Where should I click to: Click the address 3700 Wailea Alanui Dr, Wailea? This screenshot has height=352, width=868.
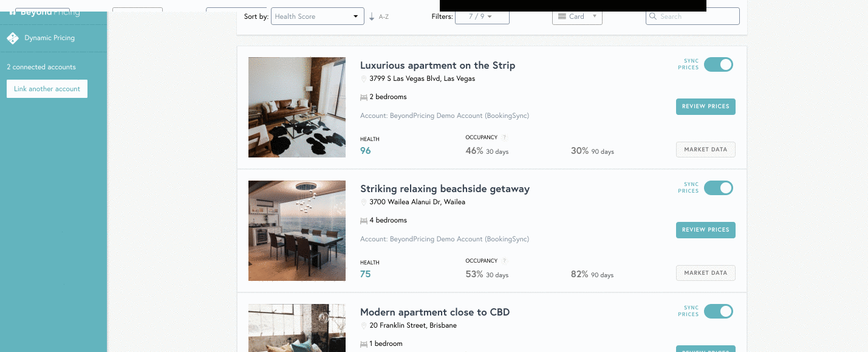(417, 202)
